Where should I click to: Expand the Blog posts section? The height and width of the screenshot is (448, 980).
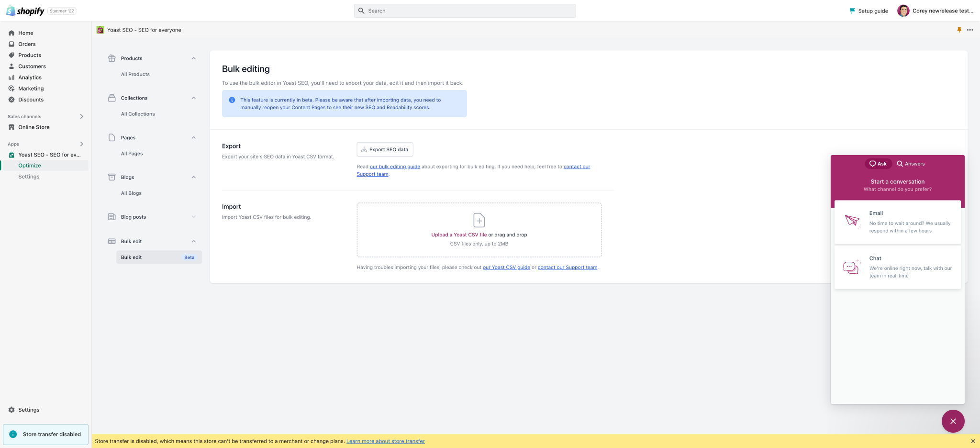194,217
